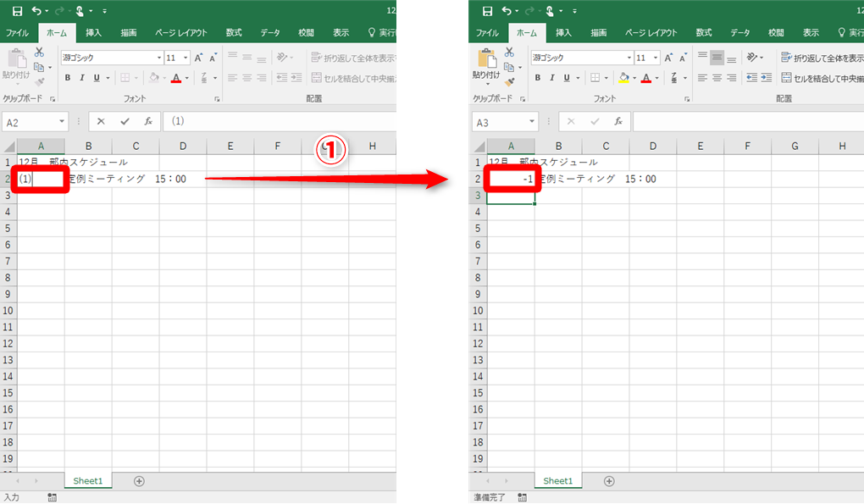Screen dimensions: 864x504
Task: Toggle Italic in the left Excel window
Action: coord(82,78)
